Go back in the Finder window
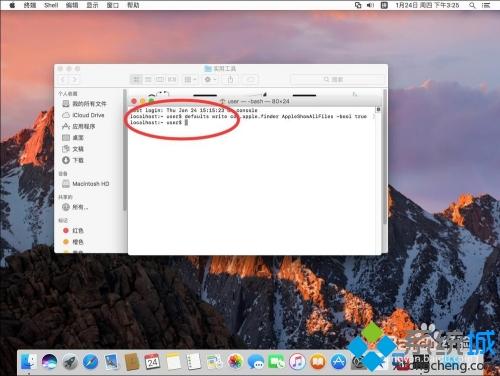Screen dimensions: 500x376 pos(63,79)
